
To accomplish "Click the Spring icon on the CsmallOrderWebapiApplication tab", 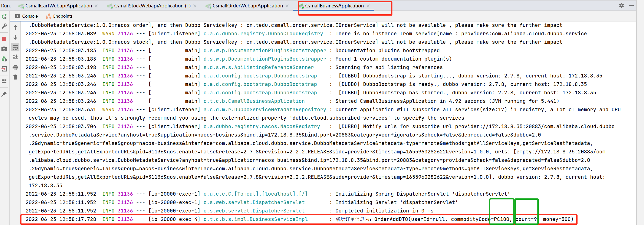I will click(x=208, y=6).
